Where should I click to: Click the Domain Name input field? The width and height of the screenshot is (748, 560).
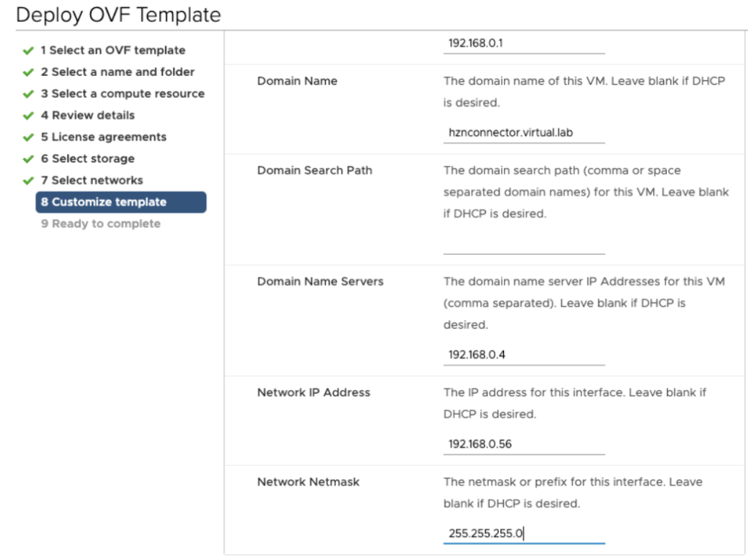coord(524,134)
